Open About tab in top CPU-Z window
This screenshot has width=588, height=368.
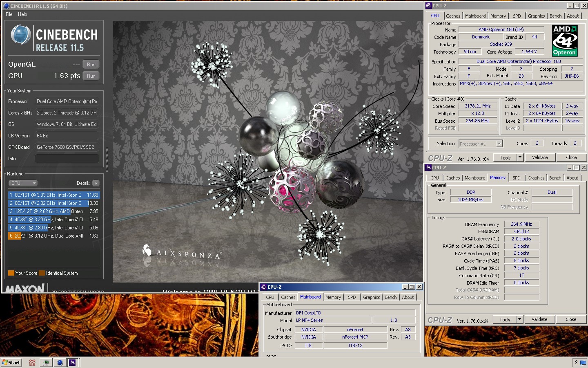(x=573, y=16)
